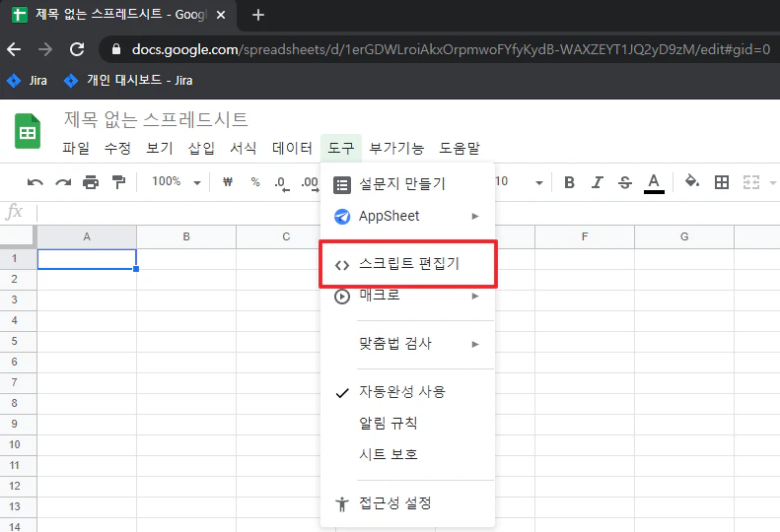Screen dimensions: 780x532
Task: Select column G header
Action: 684,236
